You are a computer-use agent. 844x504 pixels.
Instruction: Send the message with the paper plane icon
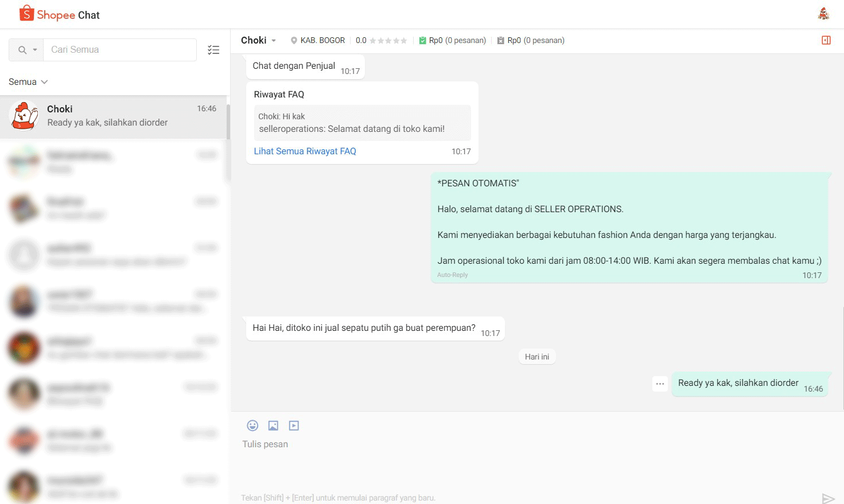pos(827,498)
